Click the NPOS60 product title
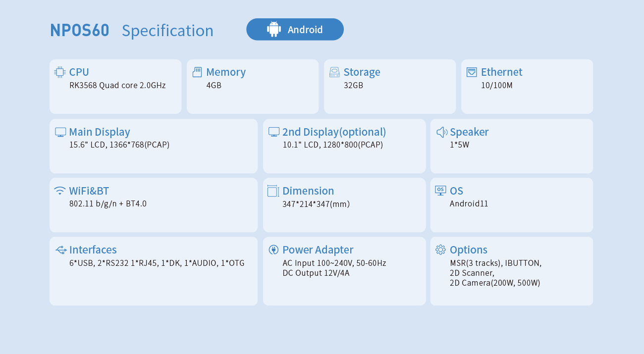The height and width of the screenshot is (354, 644). click(x=80, y=30)
